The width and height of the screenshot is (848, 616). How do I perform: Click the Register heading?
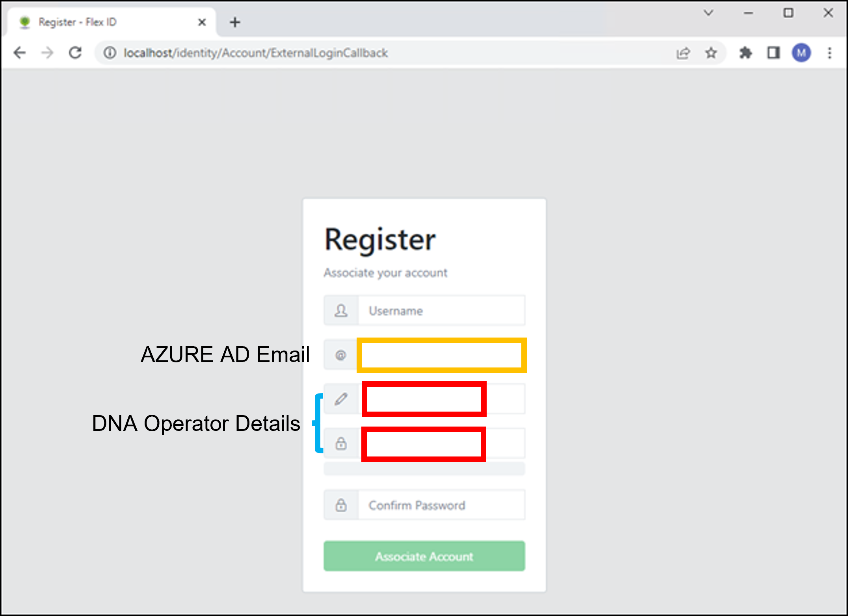(x=380, y=240)
